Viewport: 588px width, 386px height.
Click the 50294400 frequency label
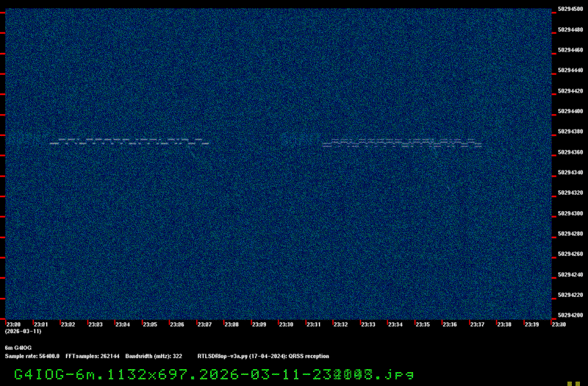pyautogui.click(x=570, y=111)
